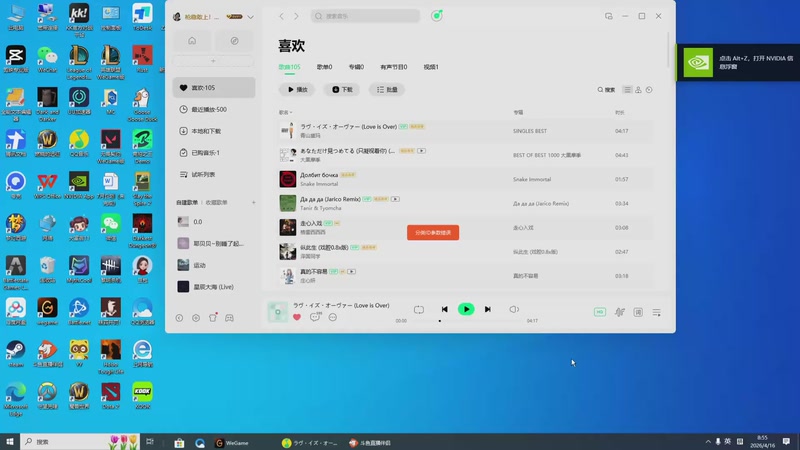Open the 星辰大海 (Live) playlist
This screenshot has width=800, height=450.
pos(214,287)
